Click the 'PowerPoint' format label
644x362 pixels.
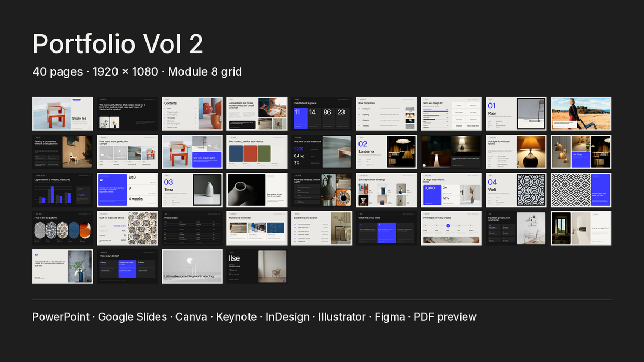click(x=61, y=317)
